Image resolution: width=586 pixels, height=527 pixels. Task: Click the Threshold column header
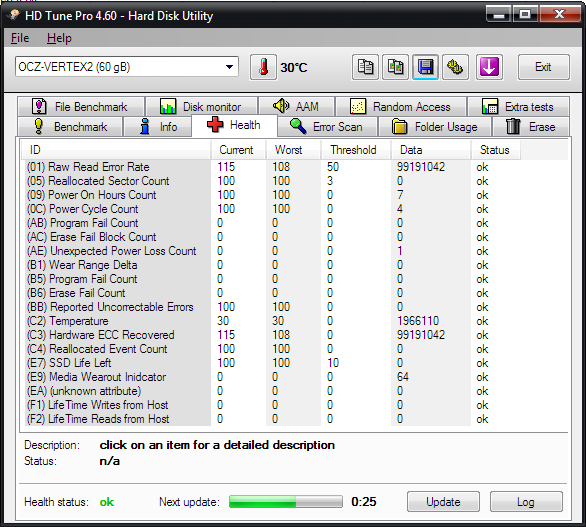pos(356,150)
